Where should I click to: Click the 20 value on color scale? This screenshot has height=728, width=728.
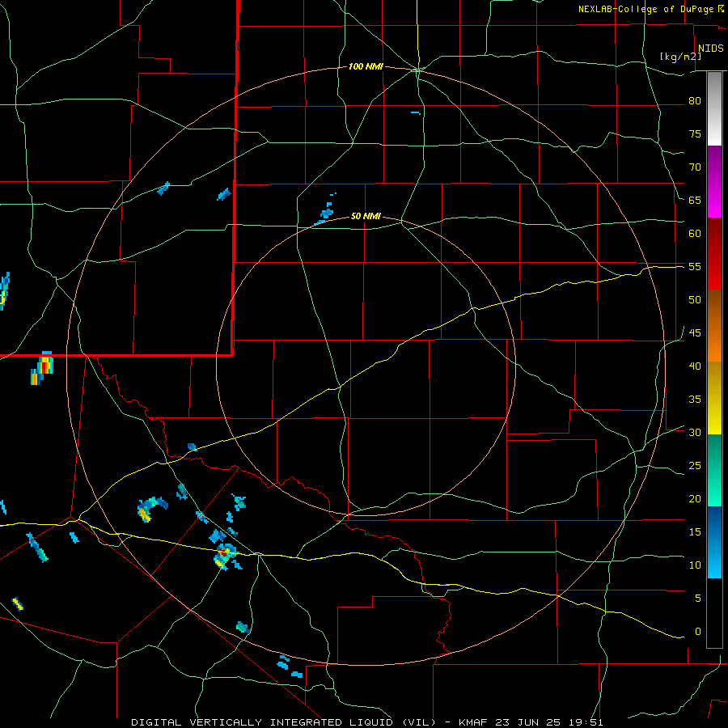695,499
